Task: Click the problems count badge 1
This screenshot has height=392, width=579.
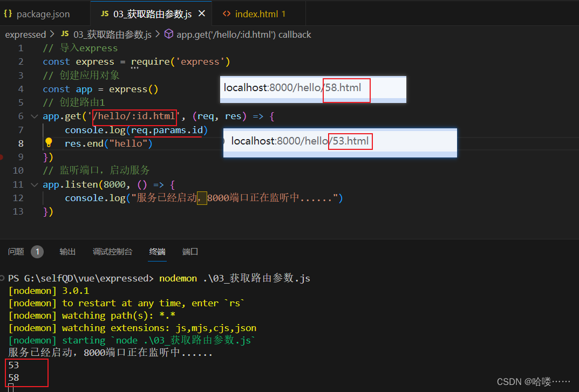Action: (37, 252)
